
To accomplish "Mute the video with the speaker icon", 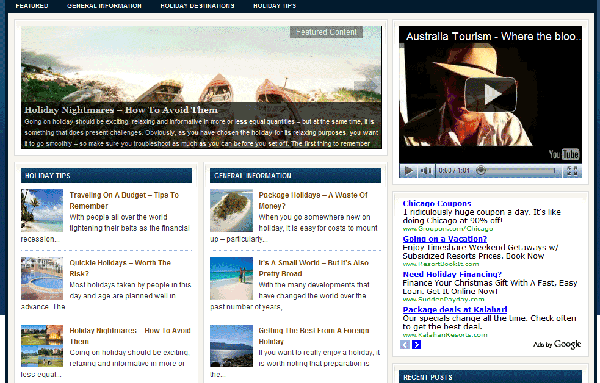I will click(x=426, y=171).
